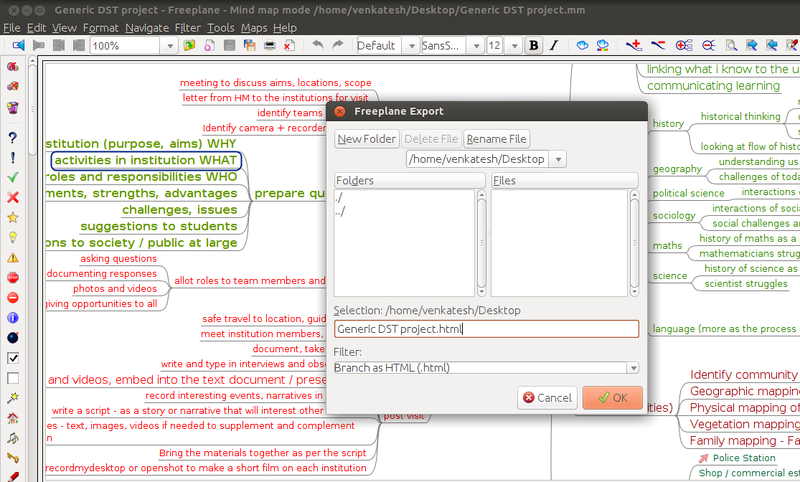
Task: Toggle italic text formatting
Action: [x=554, y=45]
